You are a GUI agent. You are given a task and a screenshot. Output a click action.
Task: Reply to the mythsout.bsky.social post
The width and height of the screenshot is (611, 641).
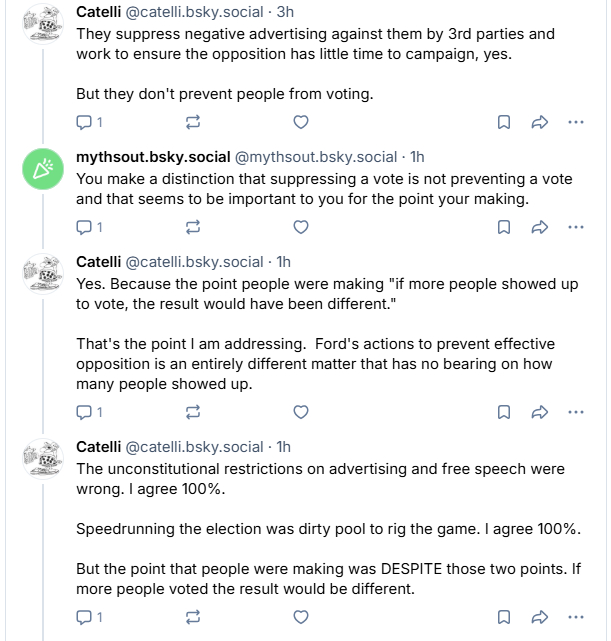pos(85,227)
